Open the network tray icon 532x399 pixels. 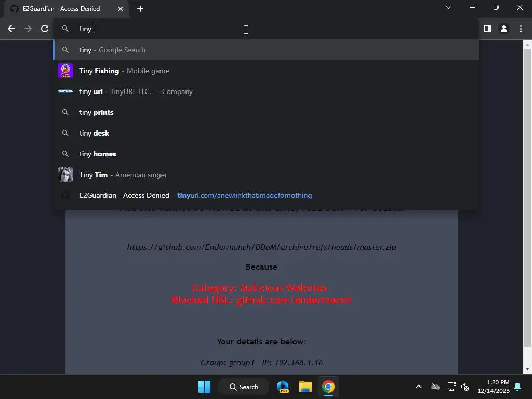click(451, 387)
